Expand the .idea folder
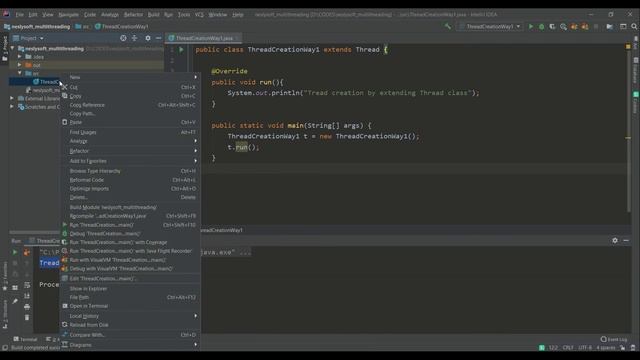This screenshot has height=360, width=640. pyautogui.click(x=20, y=57)
